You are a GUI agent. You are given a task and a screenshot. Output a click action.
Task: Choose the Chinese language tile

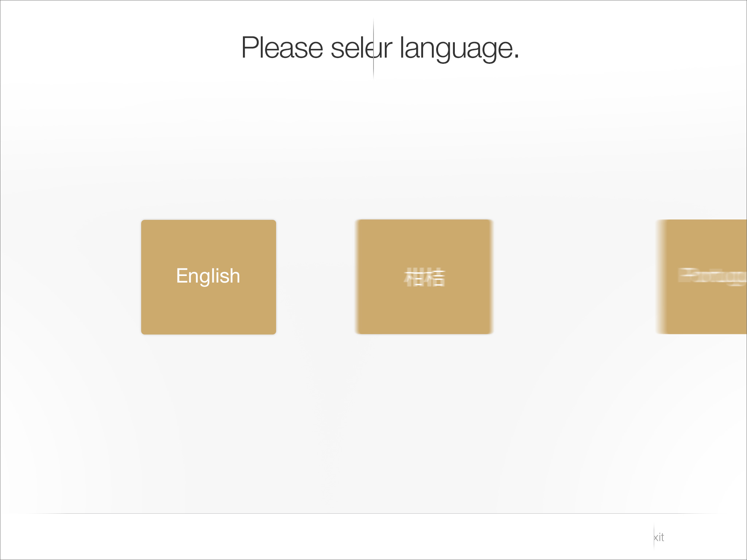[x=424, y=277]
